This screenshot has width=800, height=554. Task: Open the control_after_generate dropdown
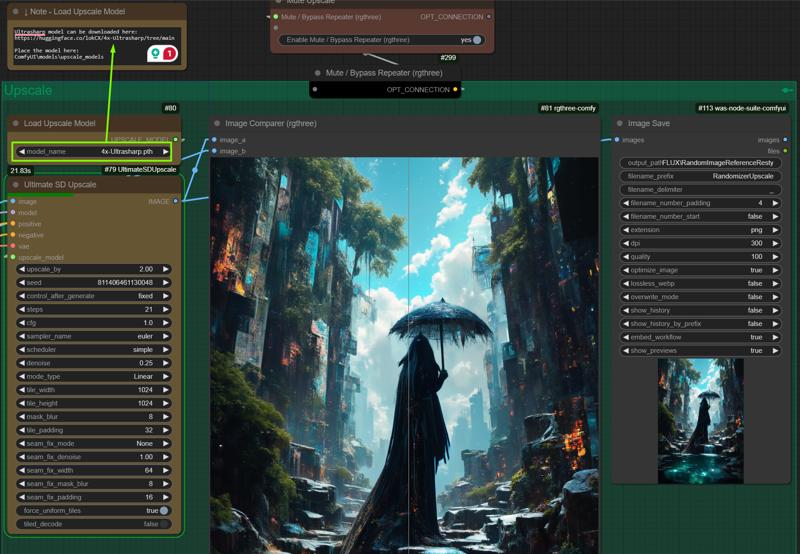tap(94, 296)
